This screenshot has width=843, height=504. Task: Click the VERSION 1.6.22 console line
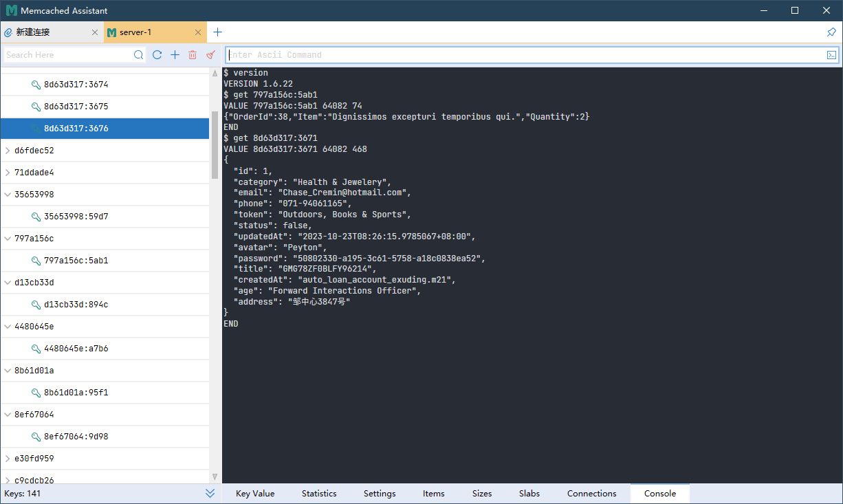258,84
